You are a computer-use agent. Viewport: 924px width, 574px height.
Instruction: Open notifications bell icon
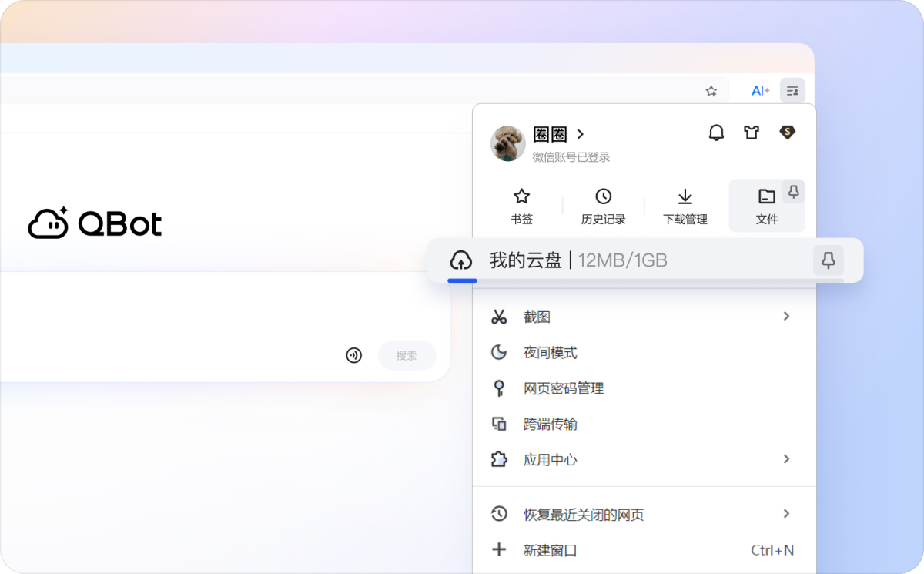[x=716, y=133]
